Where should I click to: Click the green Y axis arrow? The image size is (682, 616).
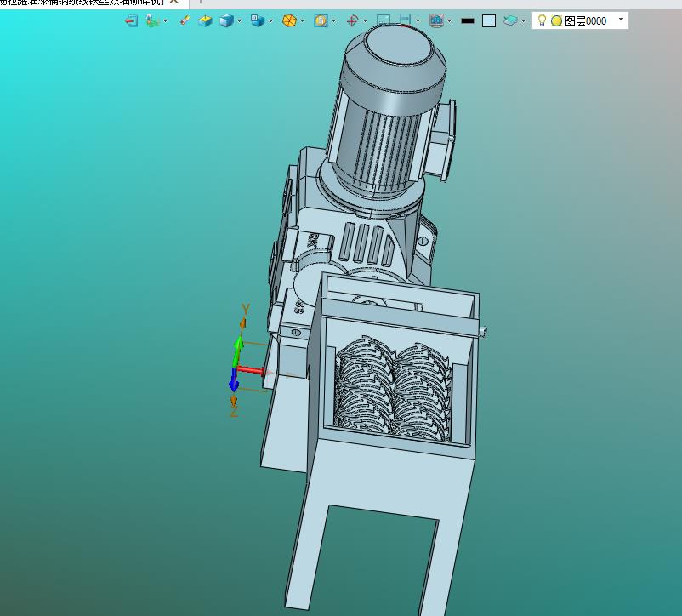[x=240, y=345]
